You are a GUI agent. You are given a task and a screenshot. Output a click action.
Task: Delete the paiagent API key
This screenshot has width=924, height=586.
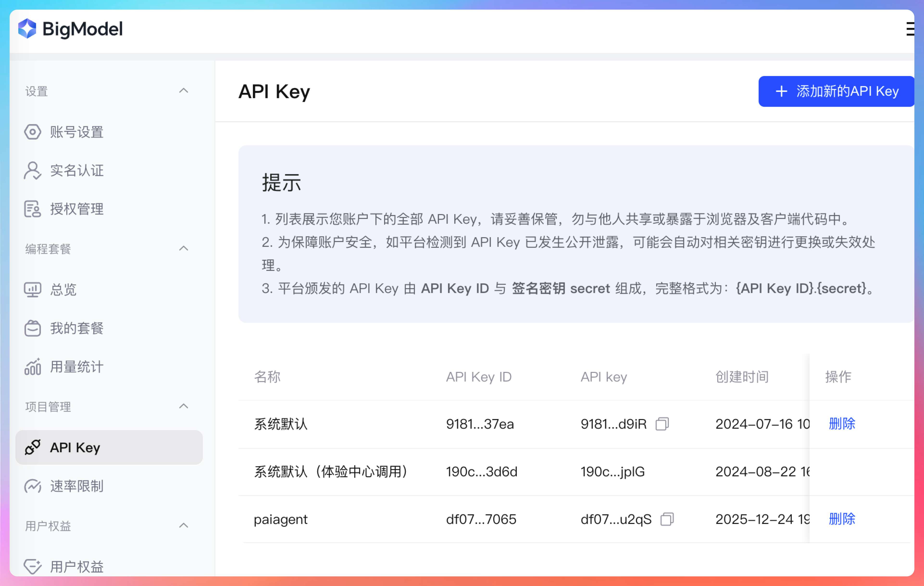click(842, 519)
